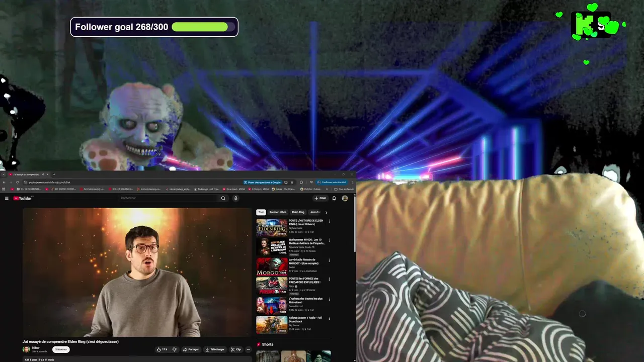Open options menu for the Warhammer 40 000 video
644x362 pixels.
330,240
